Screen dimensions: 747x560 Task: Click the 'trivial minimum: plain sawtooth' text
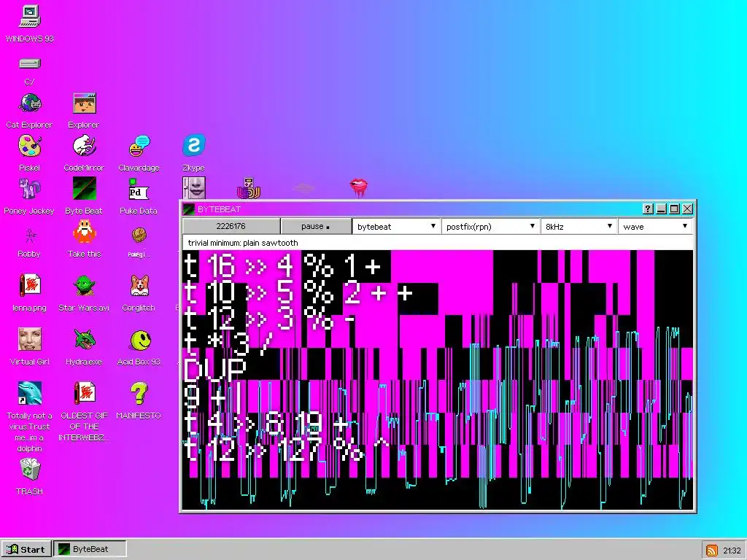pos(243,243)
